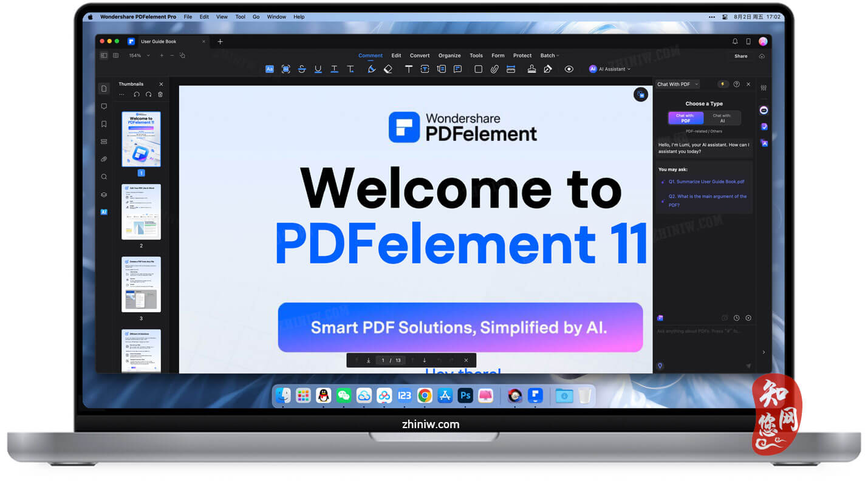Switch to the Tools tab
The width and height of the screenshot is (868, 484).
click(x=476, y=55)
